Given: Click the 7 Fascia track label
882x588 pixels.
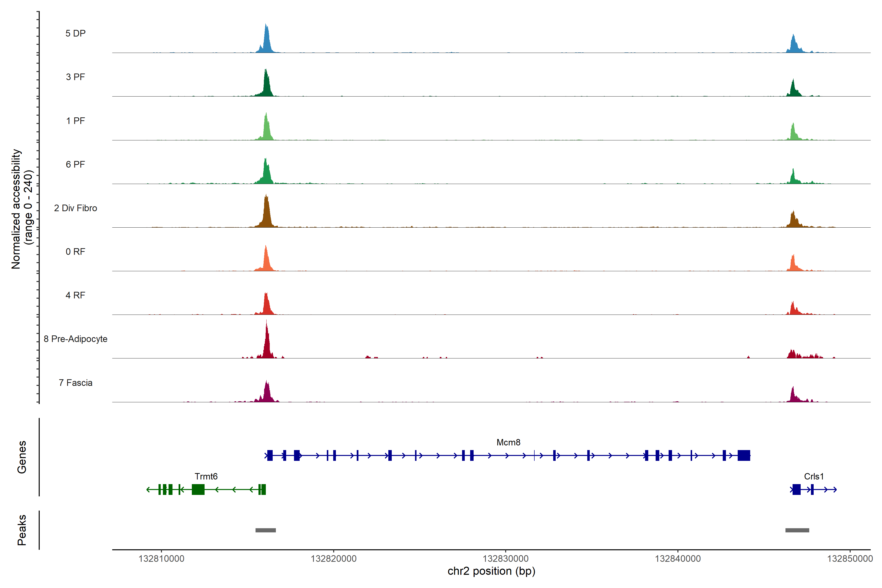Looking at the screenshot, I should 75,383.
